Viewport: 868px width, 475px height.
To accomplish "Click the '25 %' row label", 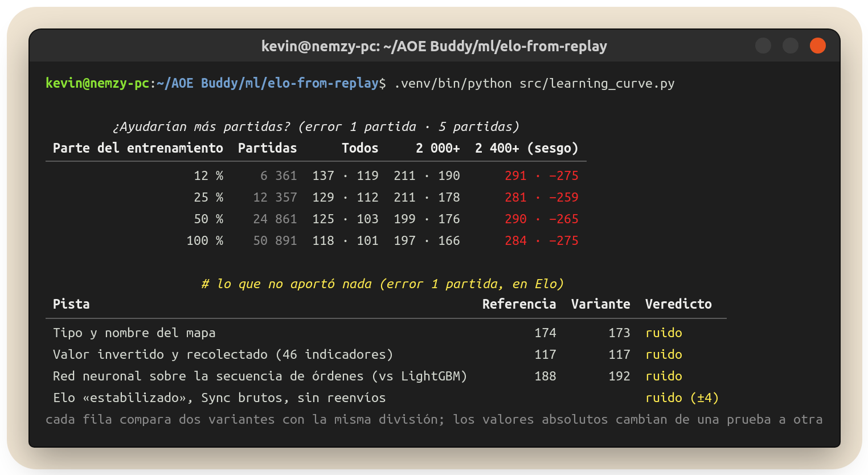I will 208,197.
